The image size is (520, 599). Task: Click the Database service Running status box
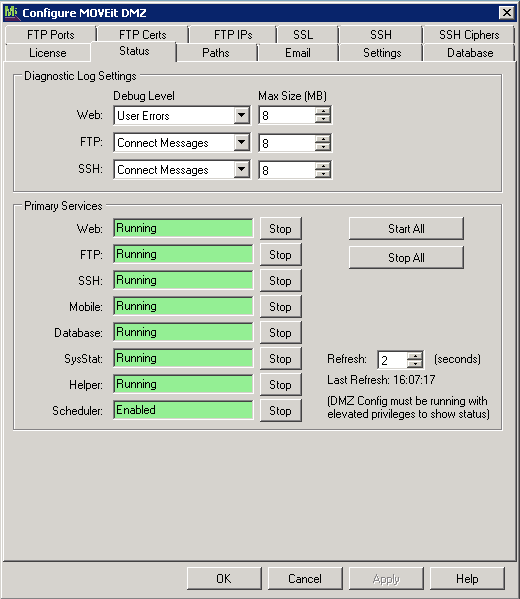(x=183, y=332)
